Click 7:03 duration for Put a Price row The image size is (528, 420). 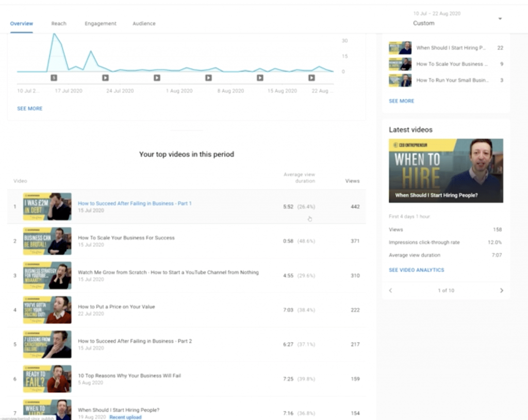[x=288, y=310]
